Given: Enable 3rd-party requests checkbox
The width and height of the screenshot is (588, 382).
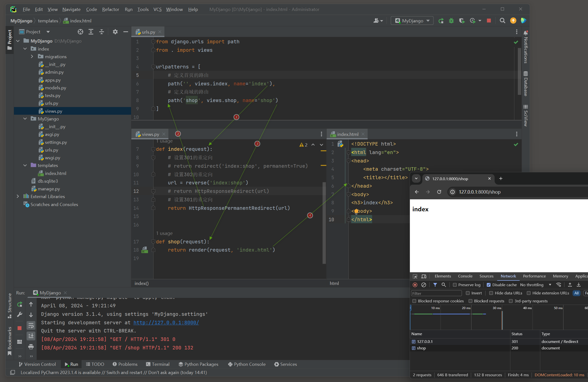Looking at the screenshot, I should (511, 301).
